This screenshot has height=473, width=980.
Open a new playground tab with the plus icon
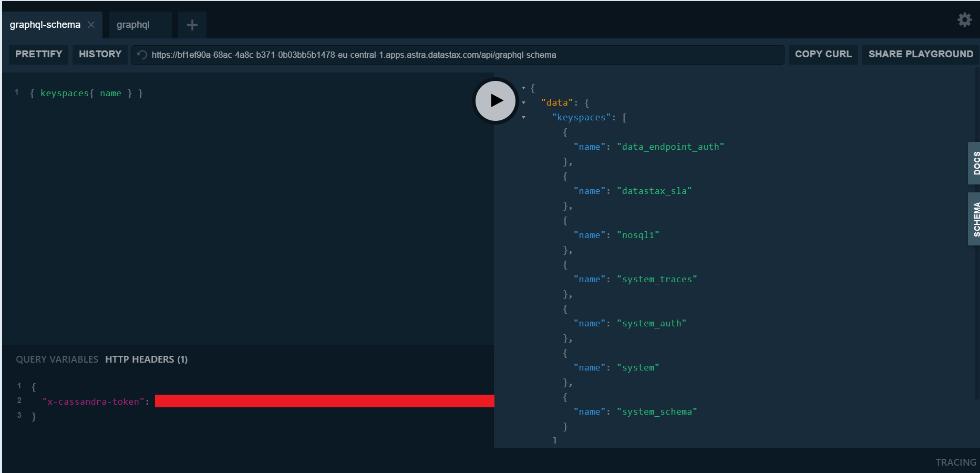coord(192,24)
